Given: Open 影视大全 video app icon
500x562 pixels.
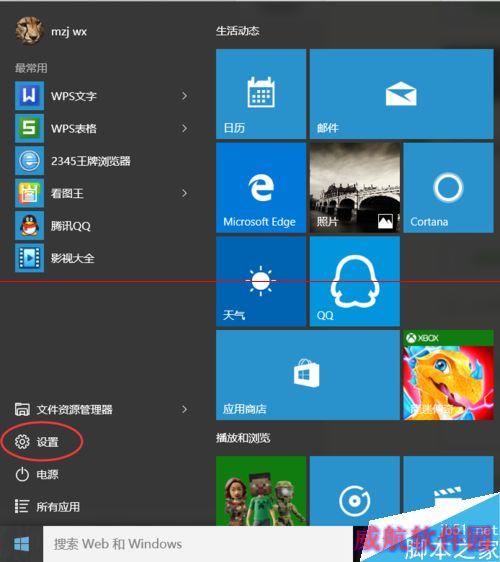Looking at the screenshot, I should pyautogui.click(x=29, y=258).
